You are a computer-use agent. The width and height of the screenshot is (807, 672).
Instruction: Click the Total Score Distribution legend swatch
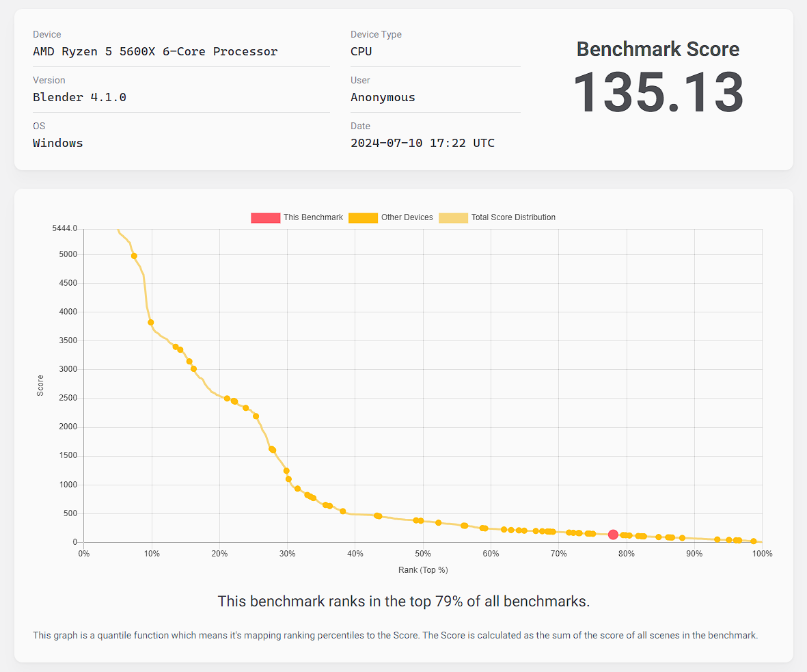pyautogui.click(x=453, y=217)
